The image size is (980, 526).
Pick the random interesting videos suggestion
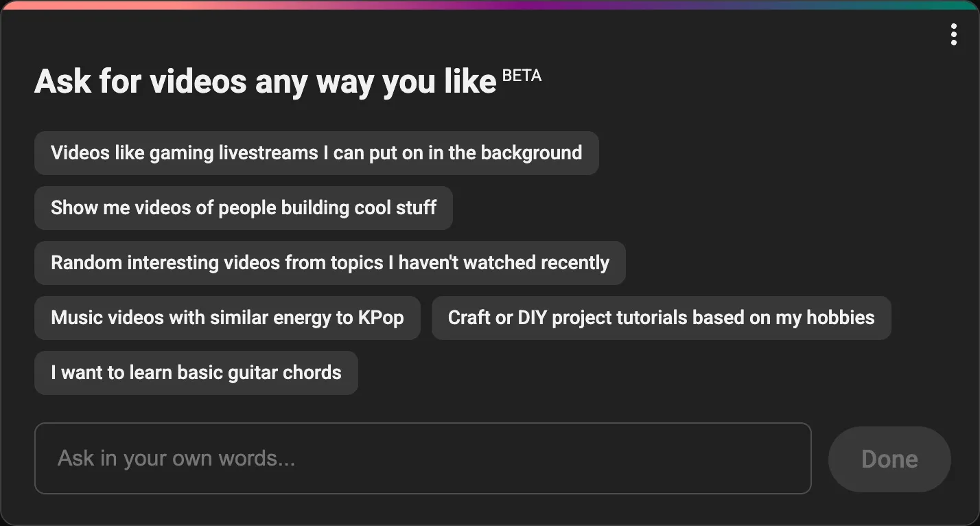(x=329, y=262)
